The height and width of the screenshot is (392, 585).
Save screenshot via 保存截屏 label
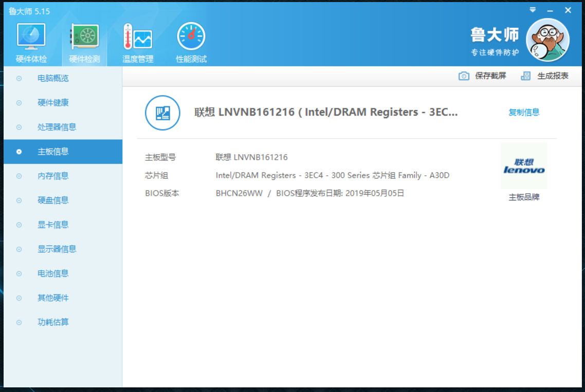tap(490, 76)
